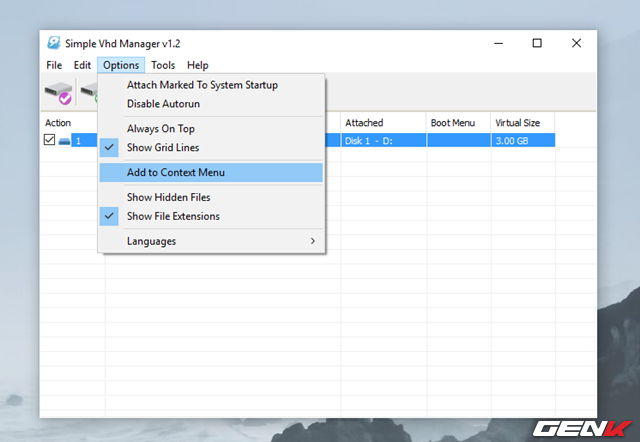Toggle the Show File Extensions option
The height and width of the screenshot is (442, 640).
[211, 216]
